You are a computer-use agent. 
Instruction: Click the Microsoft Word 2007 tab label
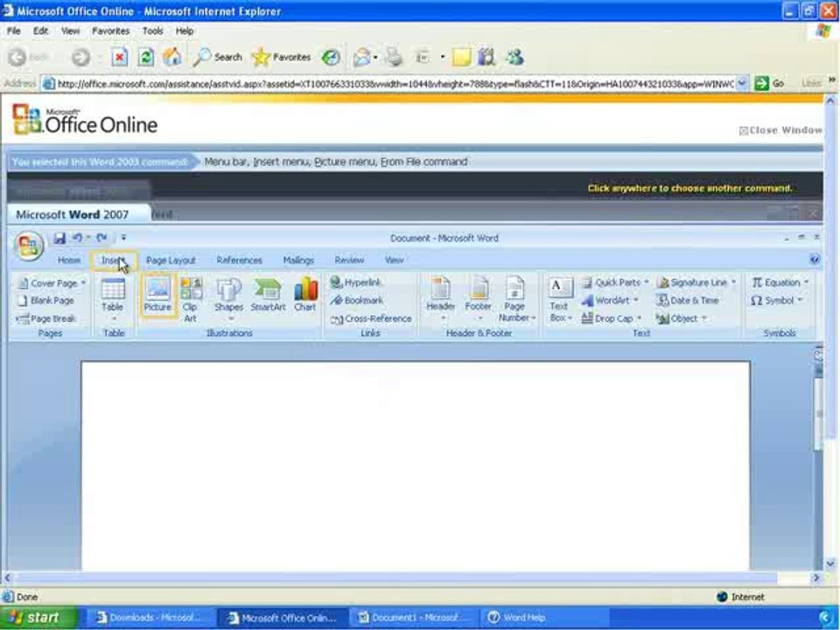73,214
